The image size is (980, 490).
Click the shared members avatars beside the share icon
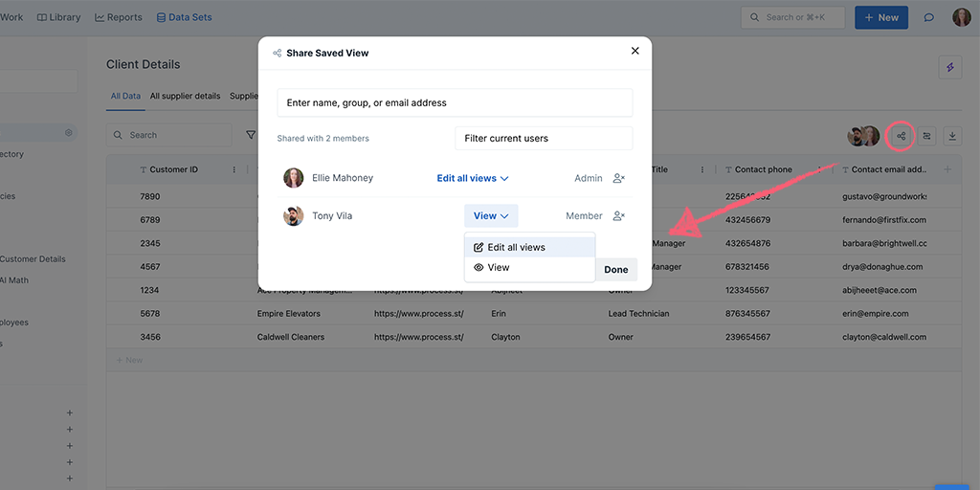(863, 136)
